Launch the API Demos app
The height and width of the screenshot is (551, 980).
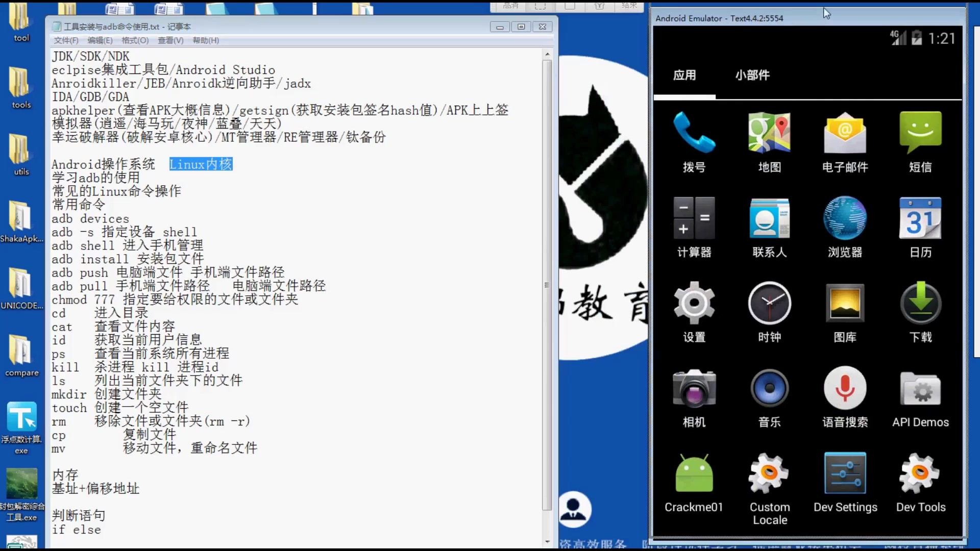point(920,388)
